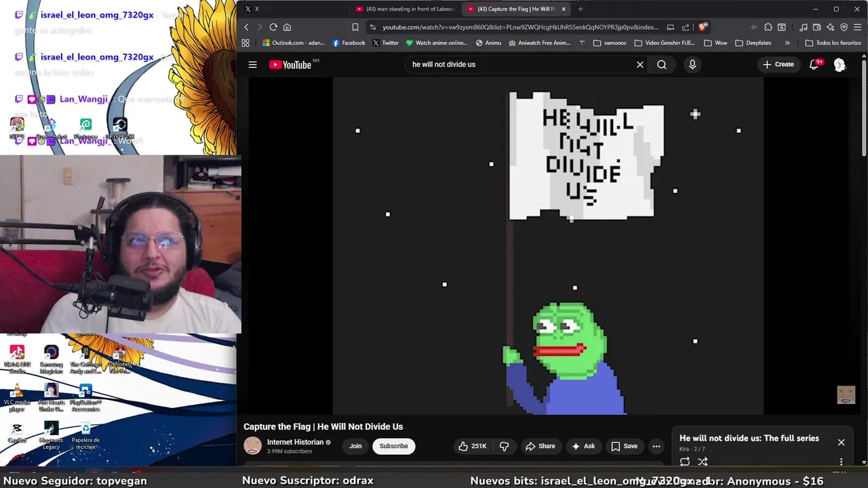Save video to playlist
The image size is (868, 488).
click(624, 446)
